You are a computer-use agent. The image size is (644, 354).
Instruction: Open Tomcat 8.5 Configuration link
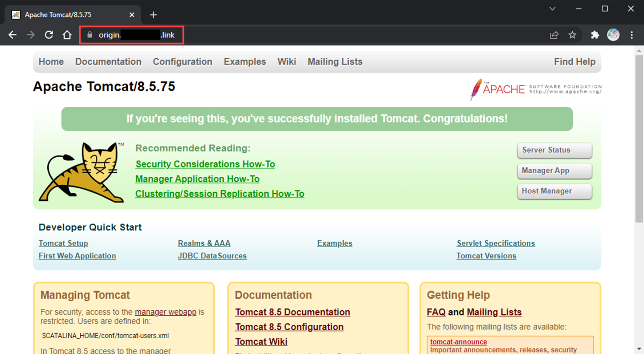coord(289,327)
